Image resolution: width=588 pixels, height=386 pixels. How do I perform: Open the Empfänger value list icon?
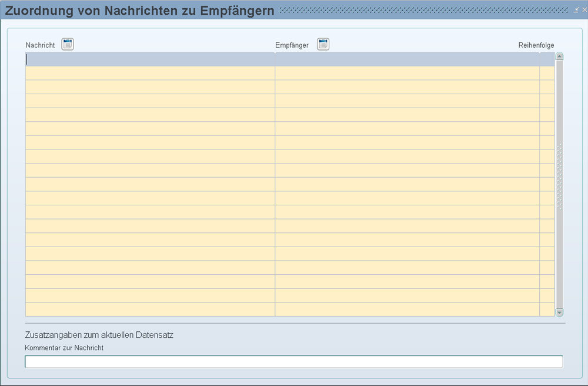pos(323,44)
